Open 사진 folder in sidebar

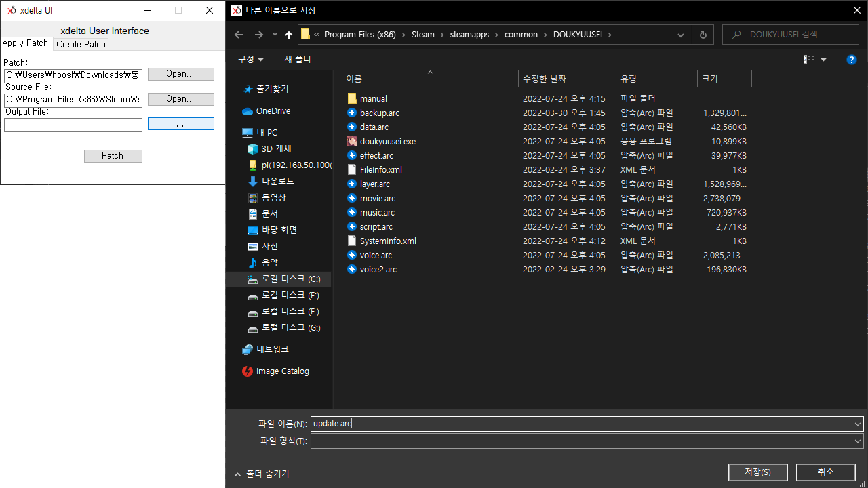262,247
